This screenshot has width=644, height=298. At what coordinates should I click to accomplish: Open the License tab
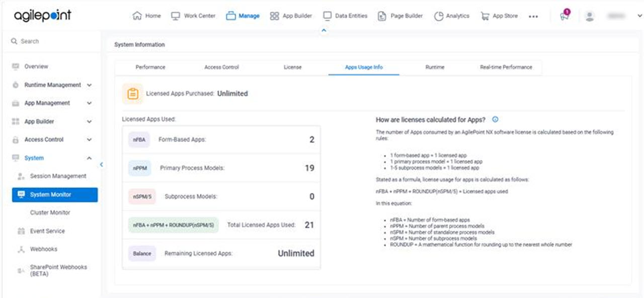tap(293, 67)
